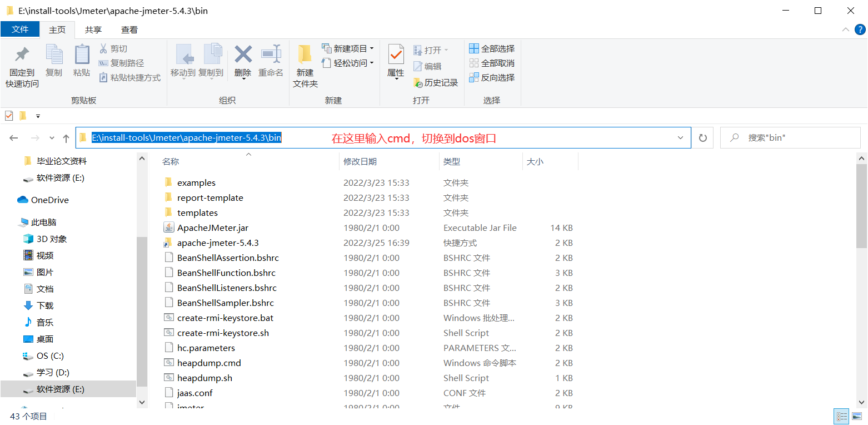Switch to the 主页 tab
The width and height of the screenshot is (868, 425).
[x=57, y=29]
